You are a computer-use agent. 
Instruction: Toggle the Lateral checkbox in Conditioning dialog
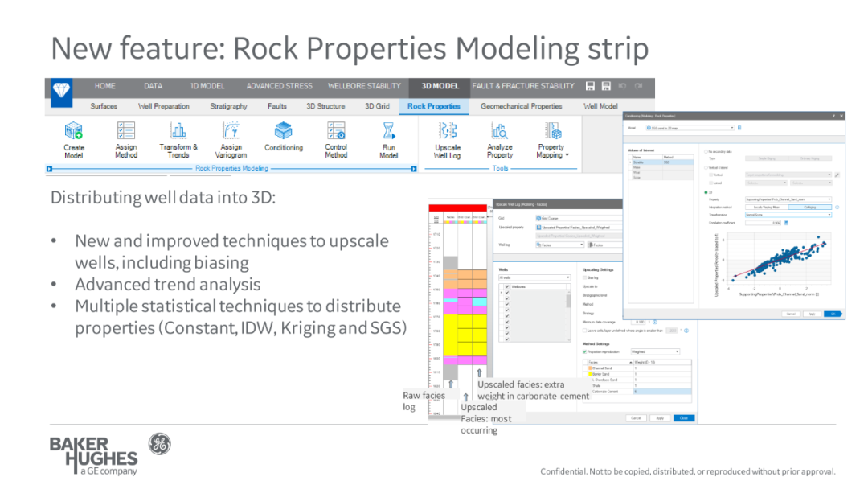pyautogui.click(x=710, y=183)
